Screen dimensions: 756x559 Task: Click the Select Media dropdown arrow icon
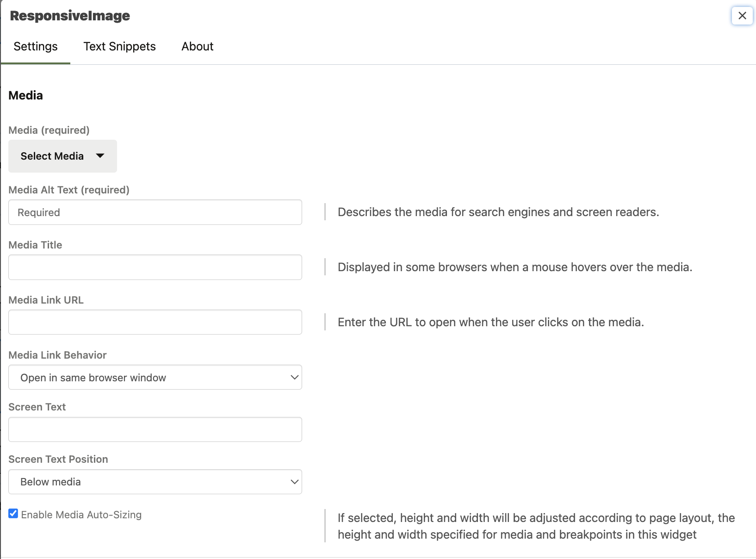click(100, 156)
